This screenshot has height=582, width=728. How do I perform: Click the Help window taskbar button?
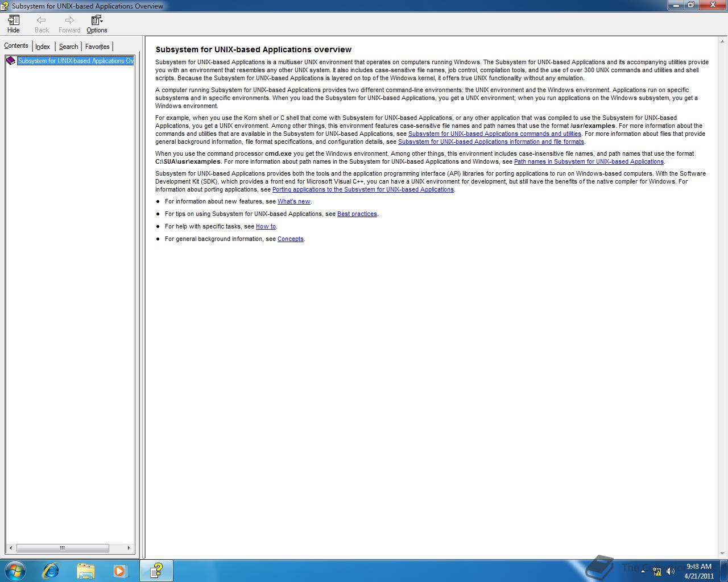click(x=156, y=571)
